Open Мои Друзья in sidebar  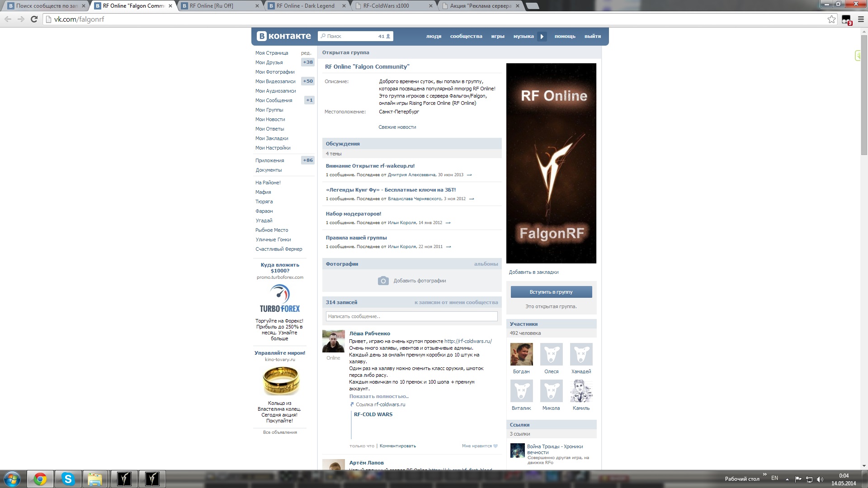pos(269,62)
